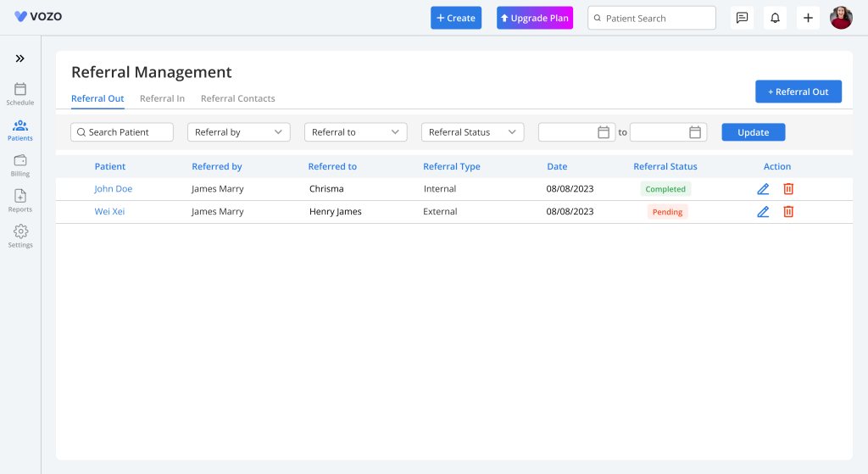Switch to the Referral In tab
The image size is (868, 474).
(x=162, y=98)
